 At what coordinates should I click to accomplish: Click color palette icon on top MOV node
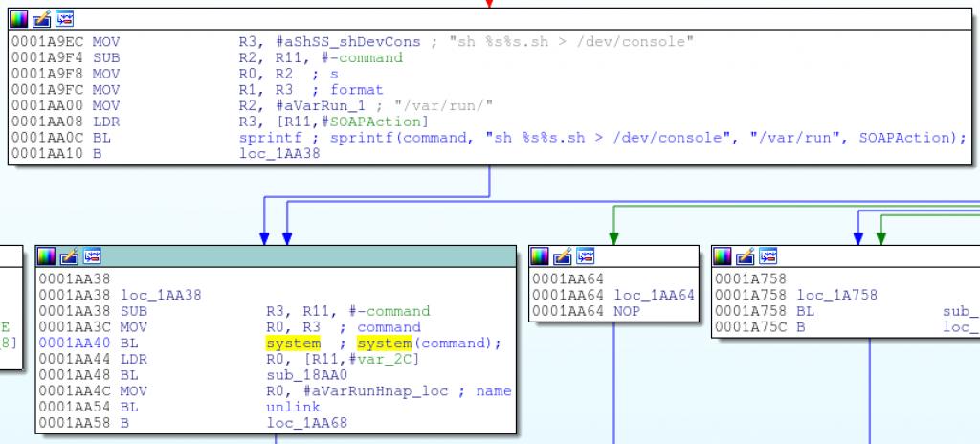point(19,19)
